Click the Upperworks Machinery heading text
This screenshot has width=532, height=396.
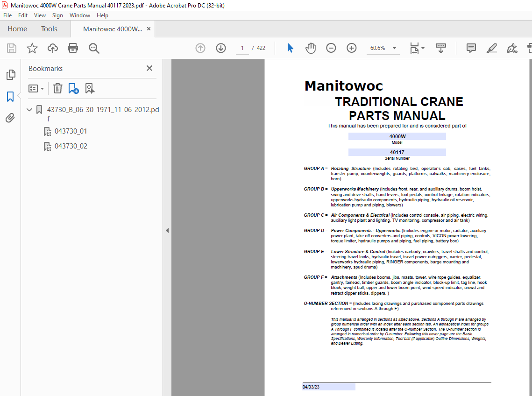[x=355, y=189]
